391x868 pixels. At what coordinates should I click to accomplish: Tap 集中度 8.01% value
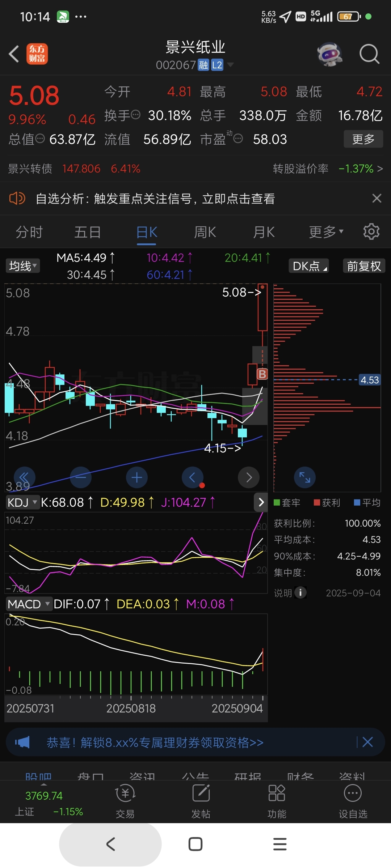(x=368, y=573)
